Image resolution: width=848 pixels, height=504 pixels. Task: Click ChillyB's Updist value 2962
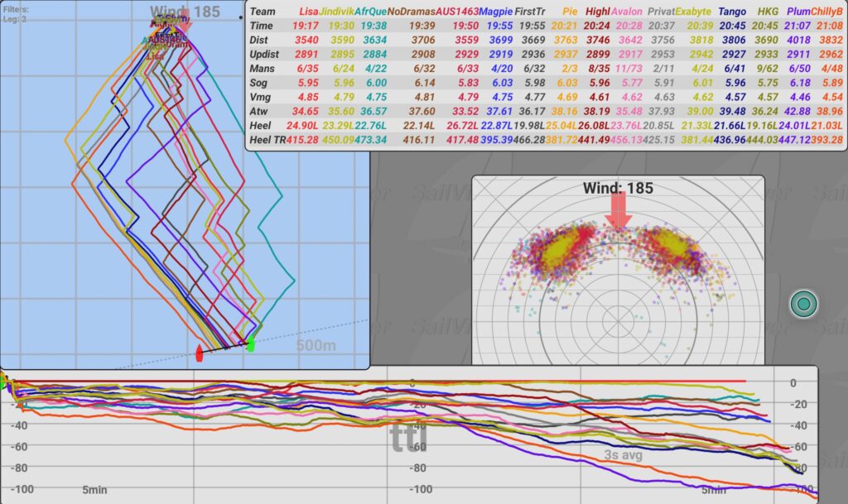[831, 54]
